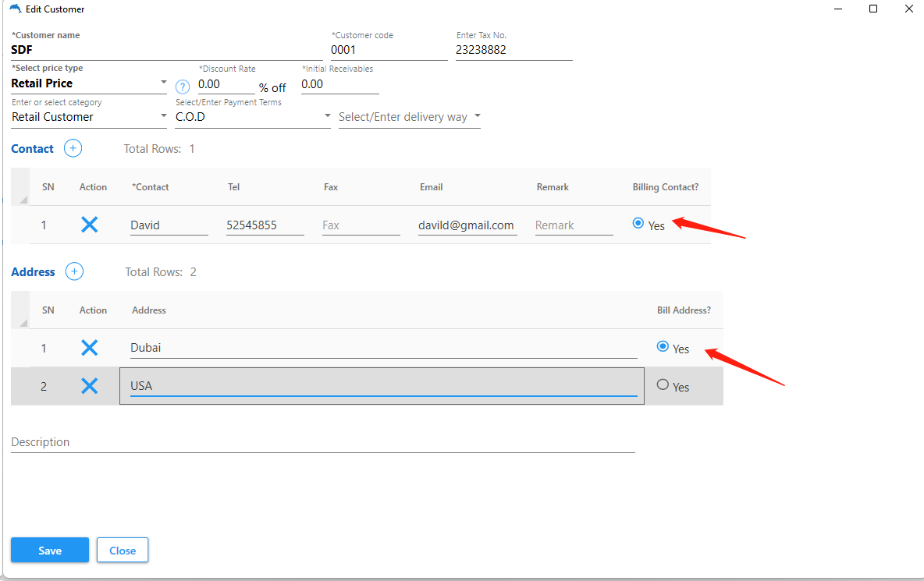This screenshot has width=924, height=581.
Task: Save the customer changes
Action: [x=50, y=551]
